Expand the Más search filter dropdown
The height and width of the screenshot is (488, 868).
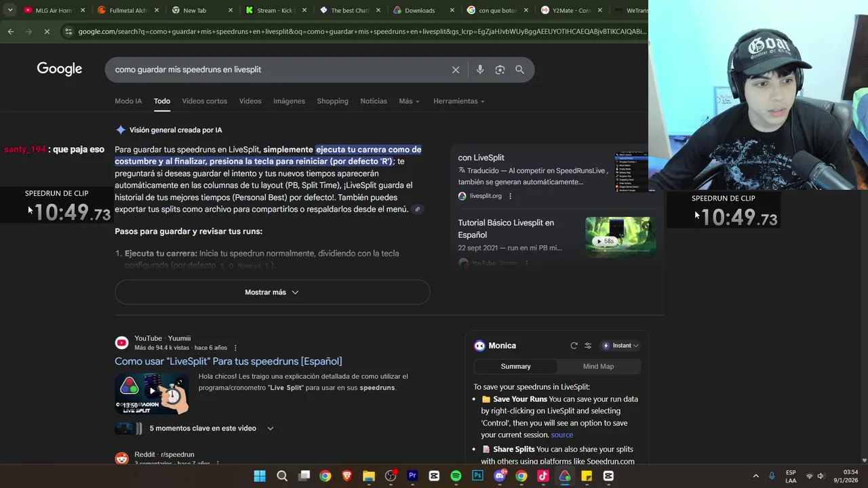409,101
